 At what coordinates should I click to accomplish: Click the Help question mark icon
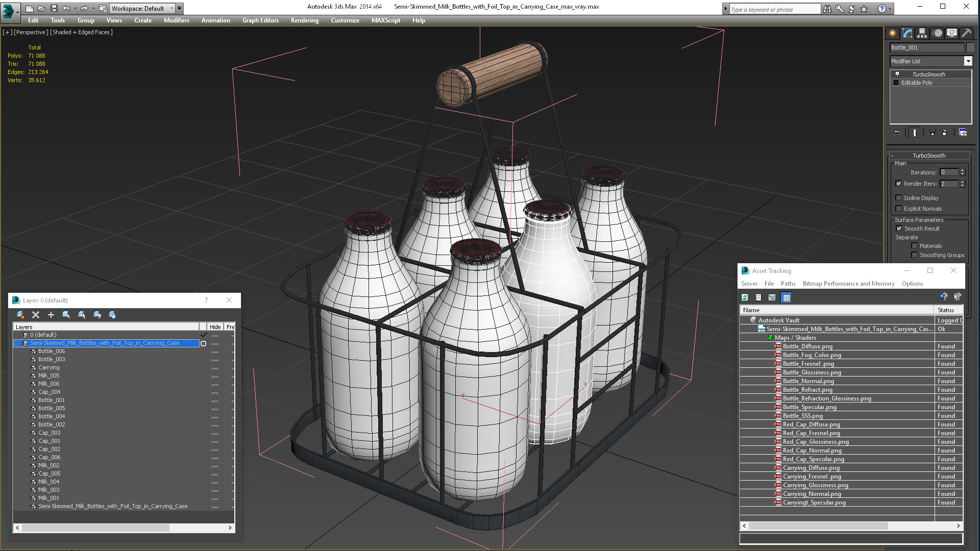coord(881,9)
